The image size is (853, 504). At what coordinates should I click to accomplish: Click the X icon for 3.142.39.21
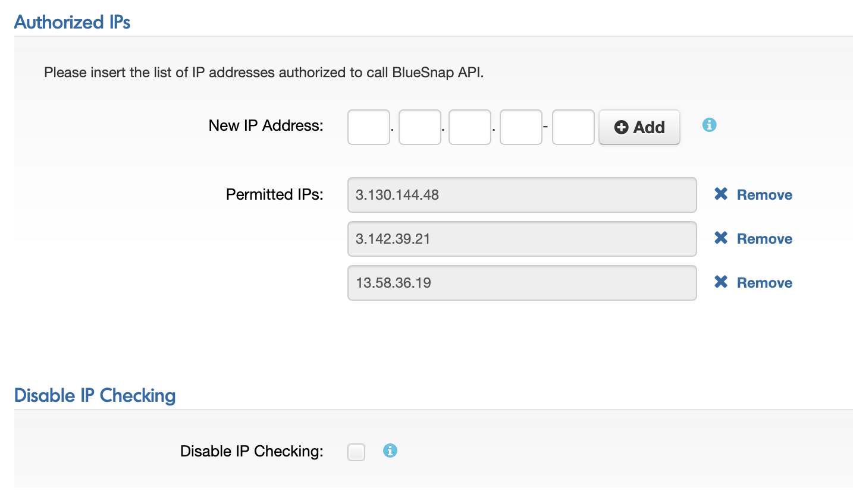721,238
